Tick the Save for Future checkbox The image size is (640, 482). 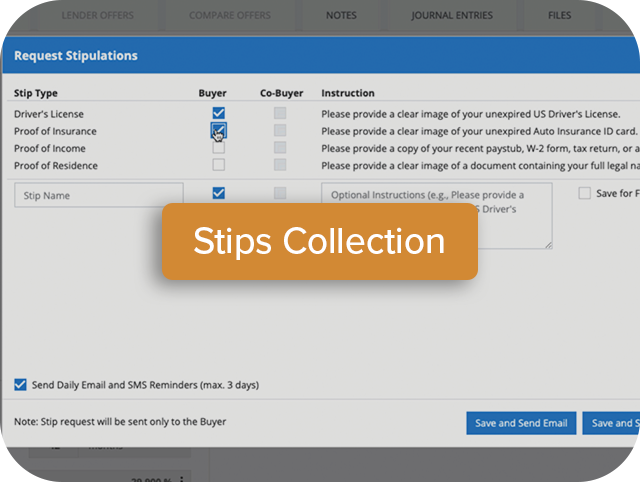[x=585, y=193]
